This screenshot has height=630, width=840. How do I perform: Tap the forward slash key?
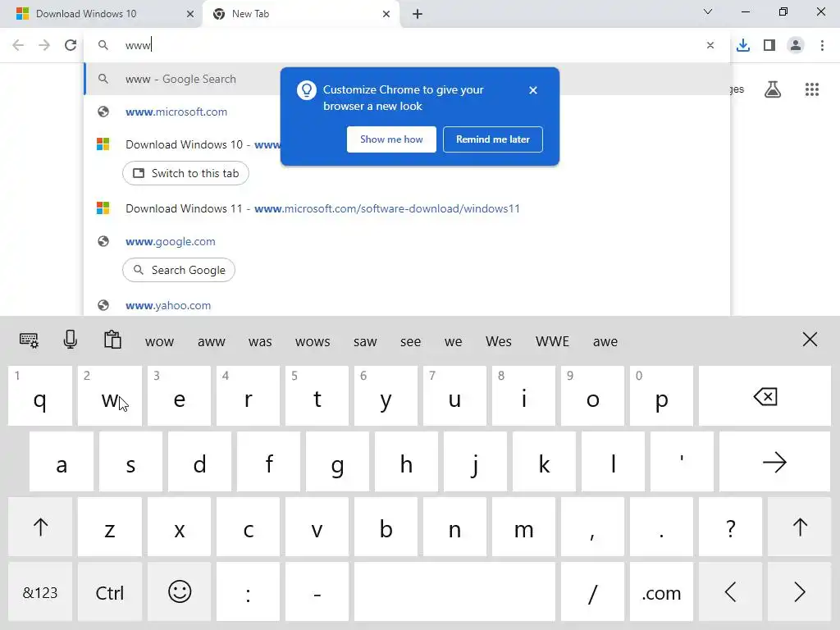592,592
